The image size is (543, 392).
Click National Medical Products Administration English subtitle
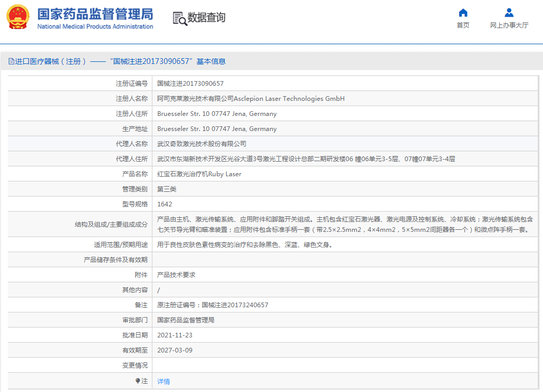click(x=95, y=27)
